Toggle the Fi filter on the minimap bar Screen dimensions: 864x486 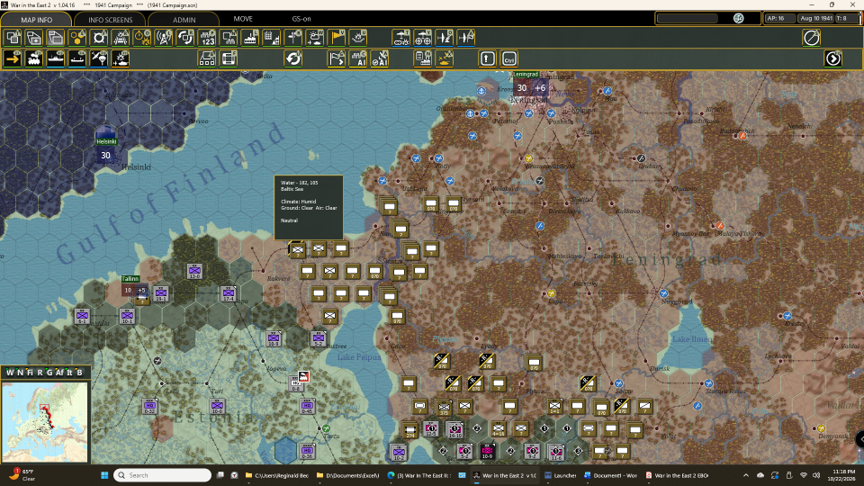[30, 372]
